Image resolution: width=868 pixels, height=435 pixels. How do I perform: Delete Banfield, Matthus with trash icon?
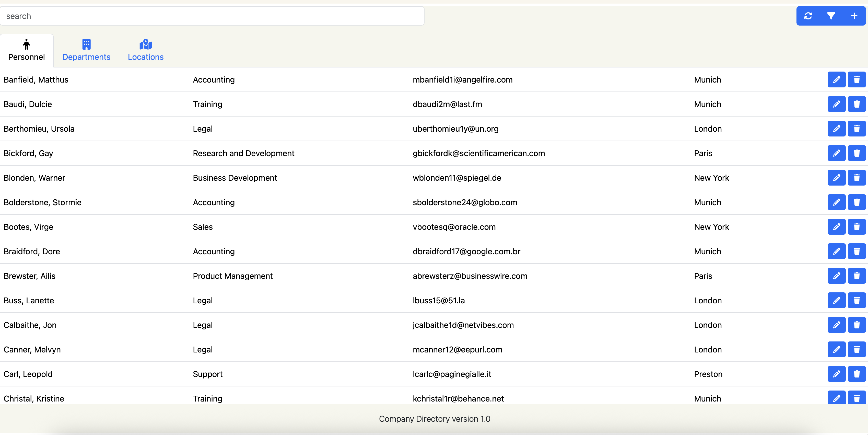pos(857,79)
